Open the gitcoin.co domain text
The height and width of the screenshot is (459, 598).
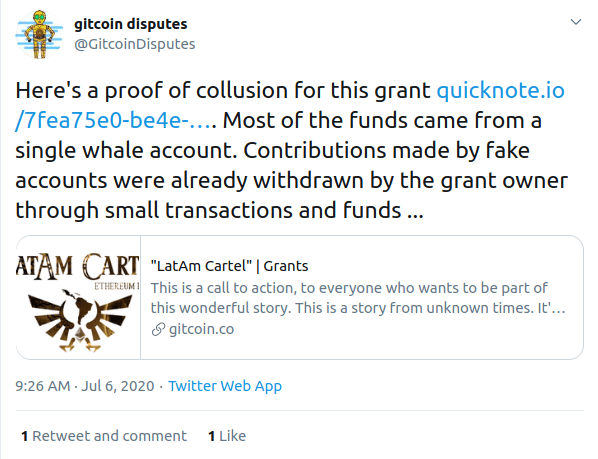point(201,329)
